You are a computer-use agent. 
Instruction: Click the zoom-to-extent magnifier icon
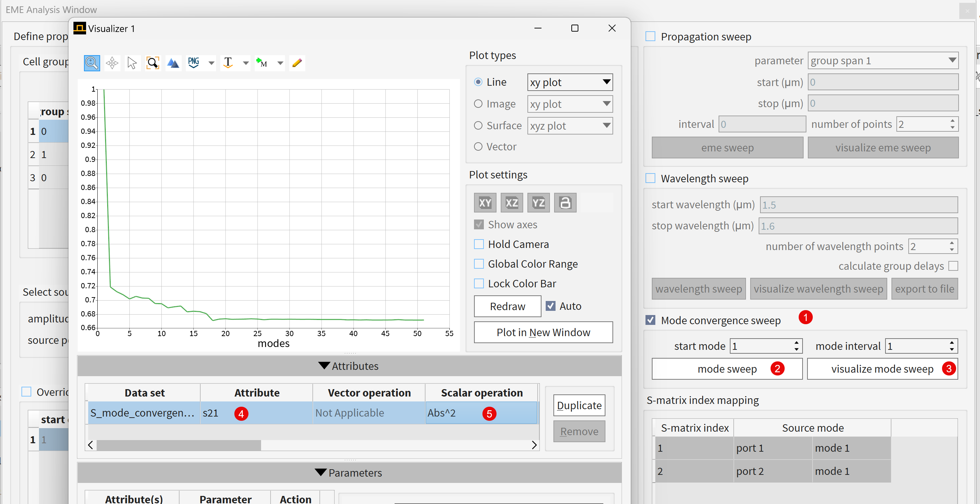coord(152,63)
